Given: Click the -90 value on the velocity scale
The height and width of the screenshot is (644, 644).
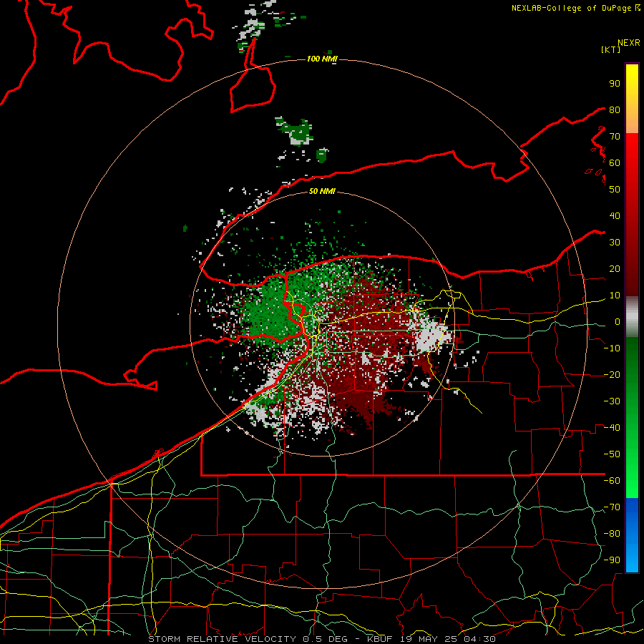Looking at the screenshot, I should pos(612,560).
